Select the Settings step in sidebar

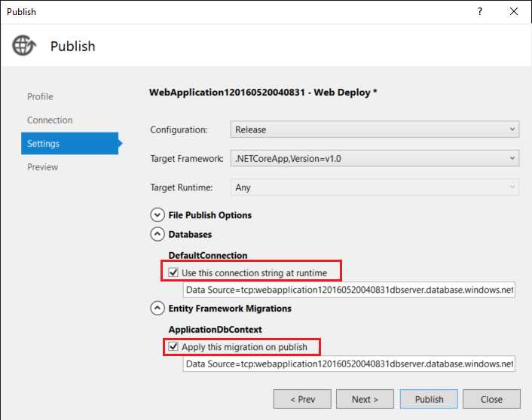coord(69,144)
